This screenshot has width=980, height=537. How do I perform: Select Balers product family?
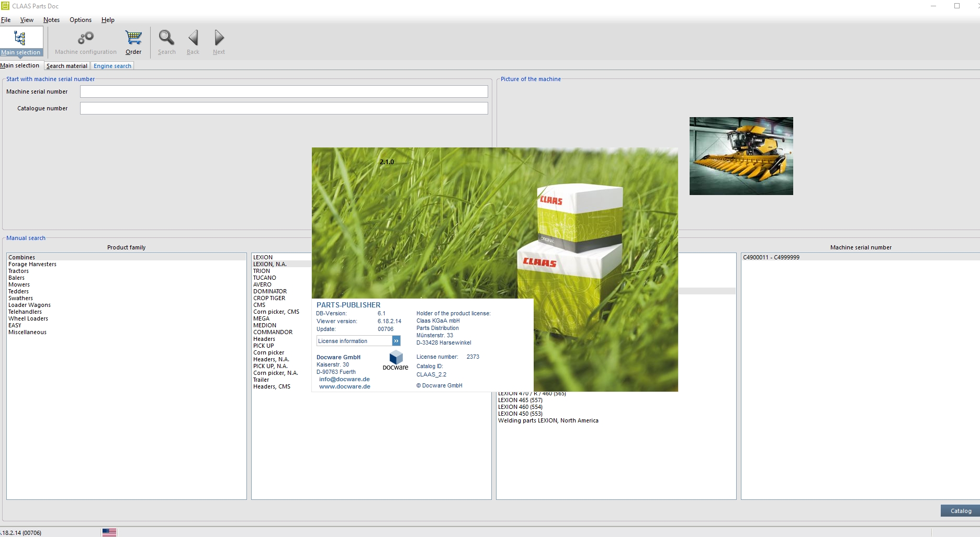(127, 278)
